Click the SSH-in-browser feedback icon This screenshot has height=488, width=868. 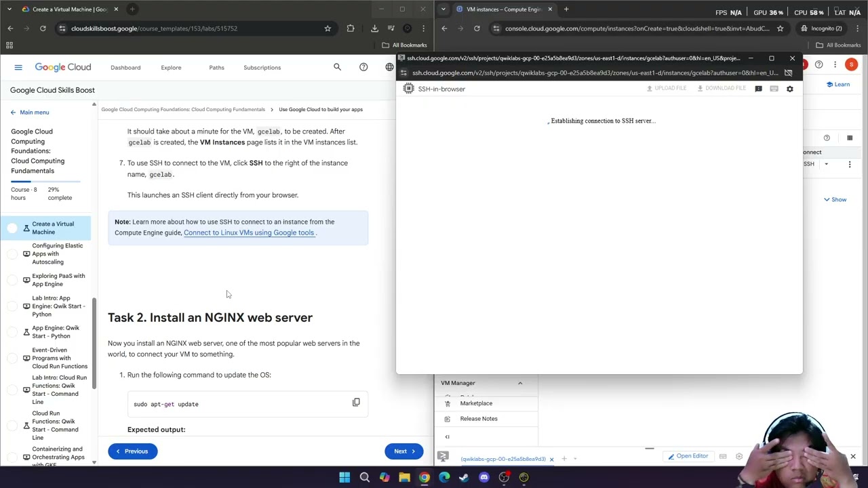click(758, 89)
